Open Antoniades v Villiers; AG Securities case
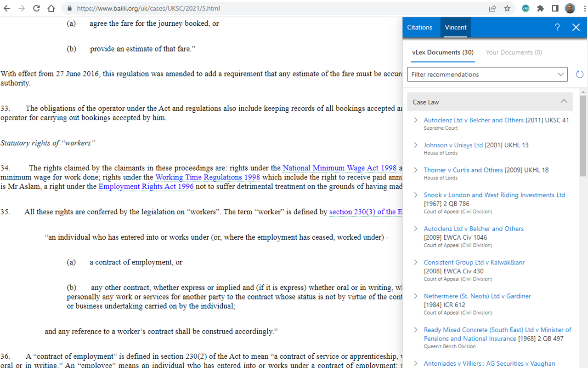Image resolution: width=588 pixels, height=368 pixels. 489,363
